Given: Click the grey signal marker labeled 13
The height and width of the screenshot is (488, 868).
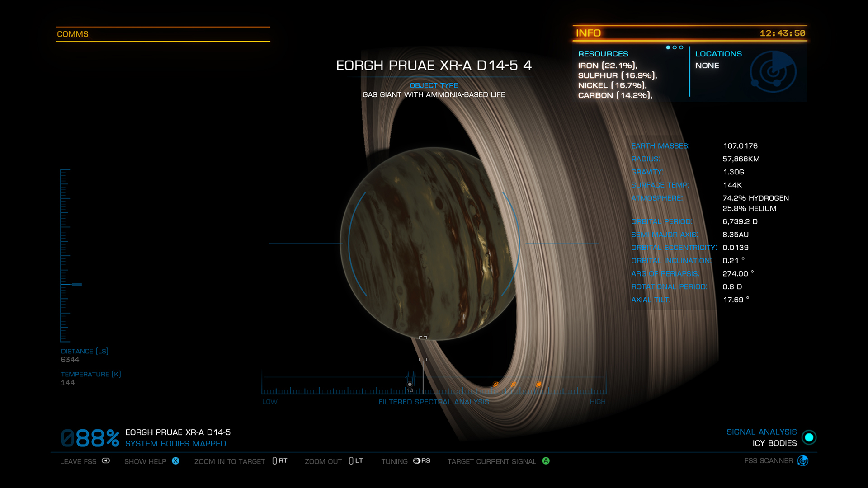Looking at the screenshot, I should click(x=410, y=385).
